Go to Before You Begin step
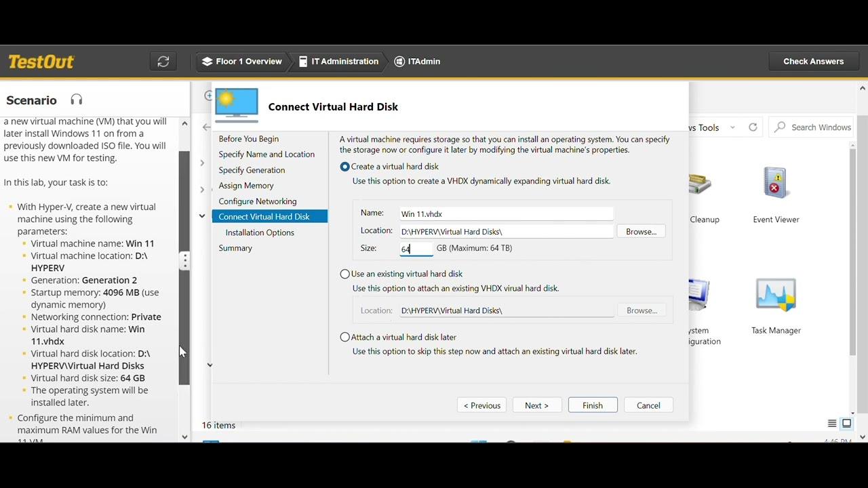Viewport: 868px width, 488px height. click(x=249, y=139)
